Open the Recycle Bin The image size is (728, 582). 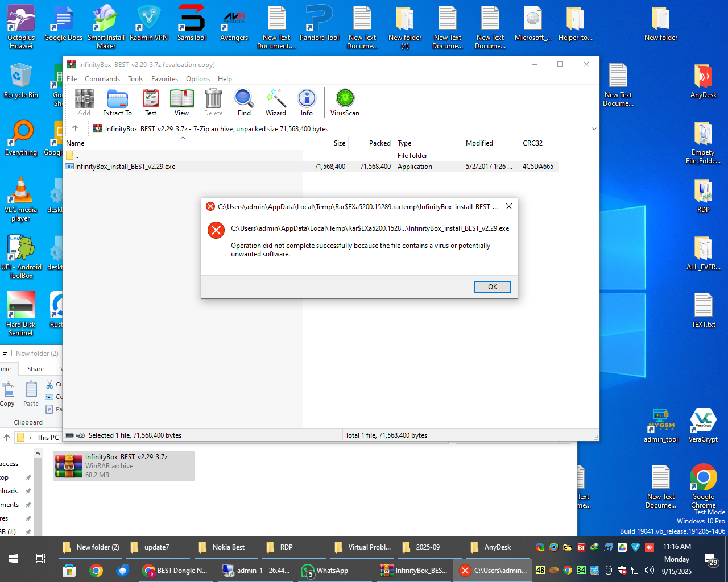click(x=21, y=81)
